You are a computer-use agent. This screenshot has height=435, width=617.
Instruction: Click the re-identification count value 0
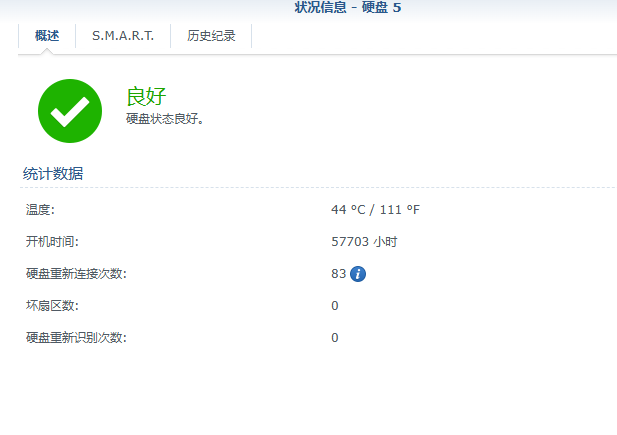335,338
